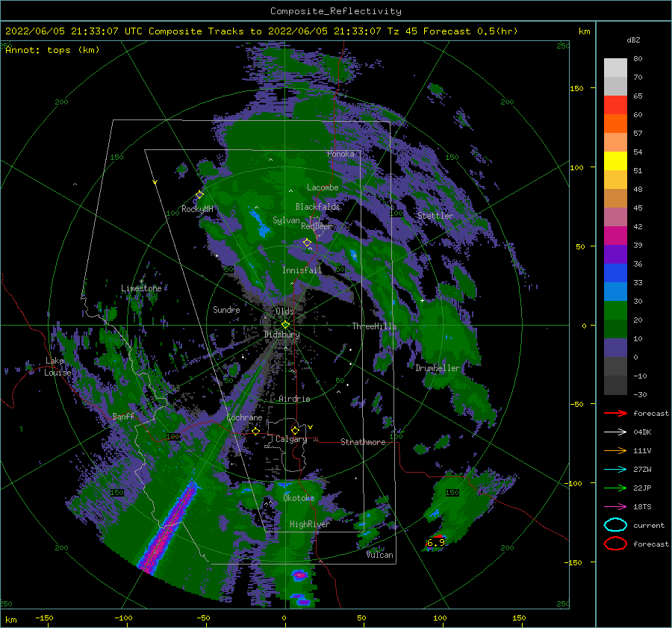Click the Composite_Reflectivity title
The height and width of the screenshot is (628, 672).
point(335,11)
